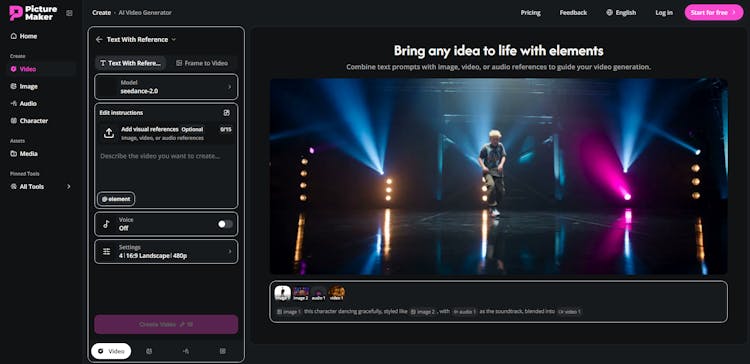Open Home from the sidebar
Viewport: 750px width, 364px height.
(28, 36)
